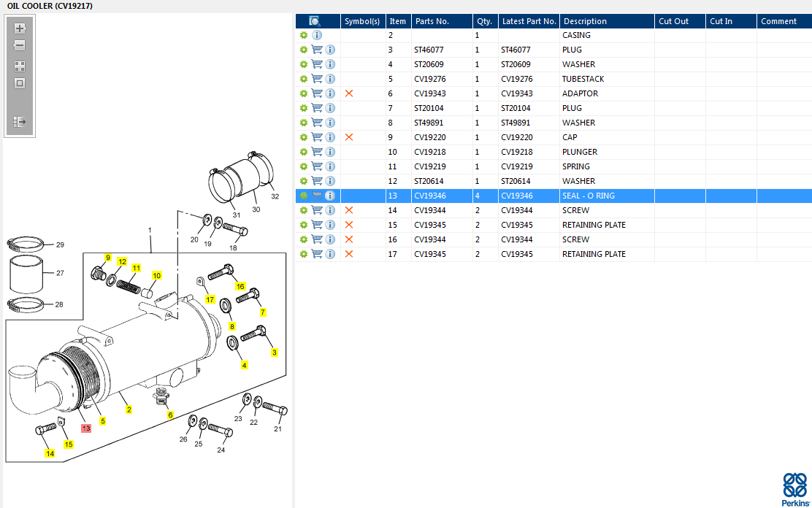The height and width of the screenshot is (508, 812).
Task: Zoom out of the parts diagram
Action: click(20, 45)
